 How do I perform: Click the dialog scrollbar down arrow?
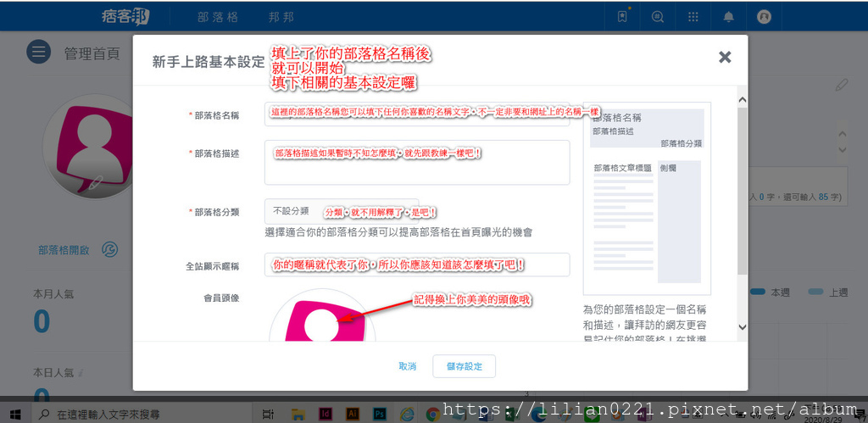coord(743,327)
